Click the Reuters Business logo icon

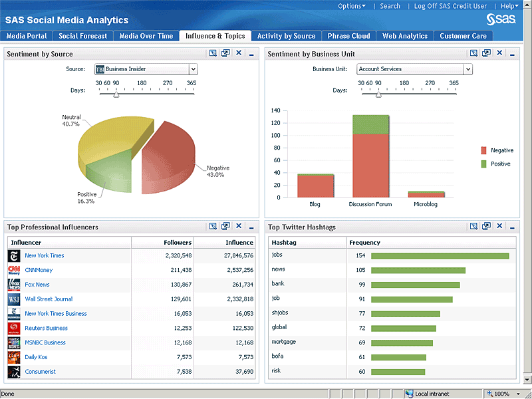[14, 328]
